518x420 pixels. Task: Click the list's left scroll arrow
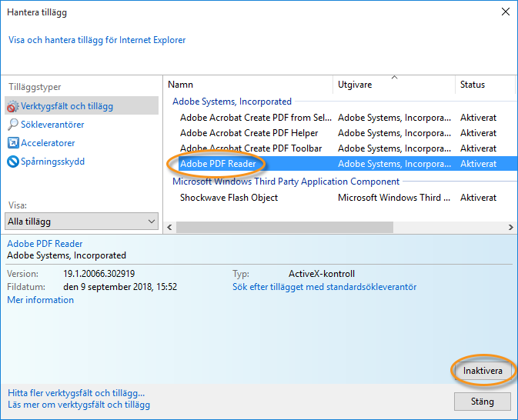[169, 227]
